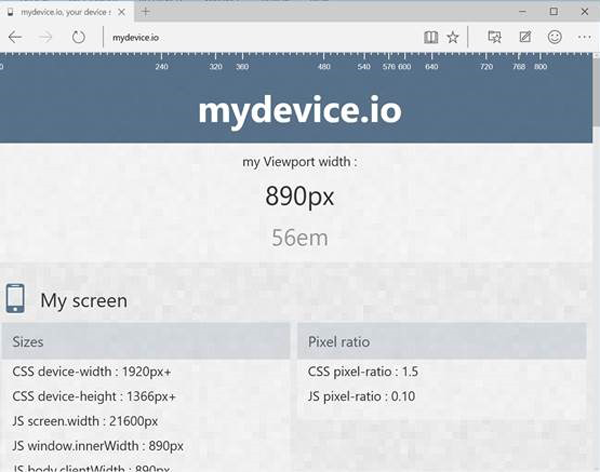Send feedback with the smiley icon
600x472 pixels.
[554, 37]
